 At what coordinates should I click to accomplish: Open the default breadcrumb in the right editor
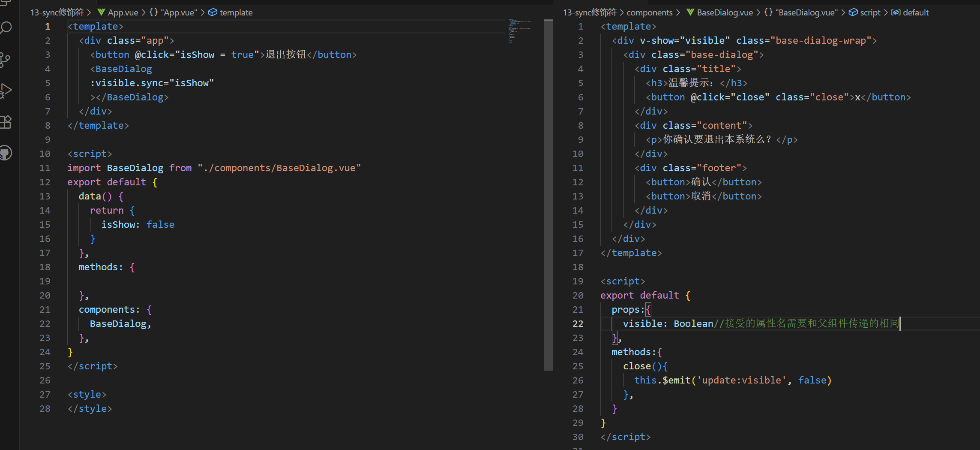[916, 12]
